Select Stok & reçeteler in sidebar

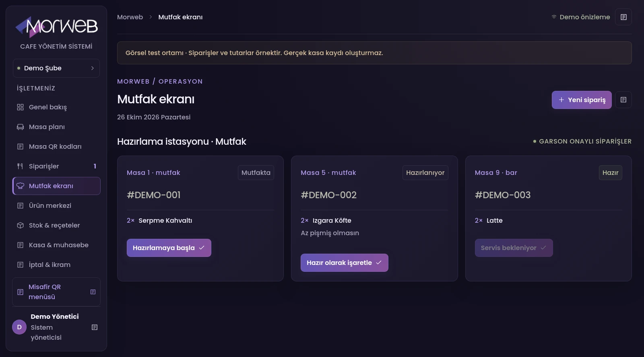click(x=56, y=225)
